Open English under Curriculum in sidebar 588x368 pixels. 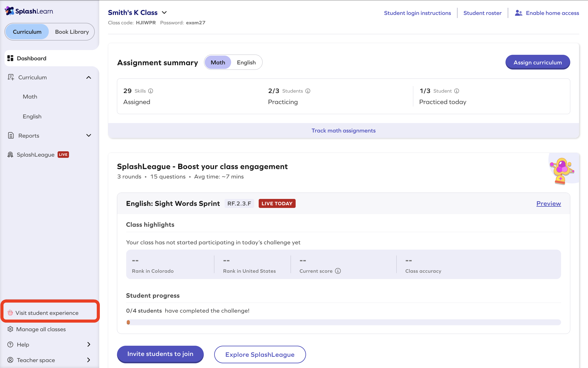pos(32,116)
